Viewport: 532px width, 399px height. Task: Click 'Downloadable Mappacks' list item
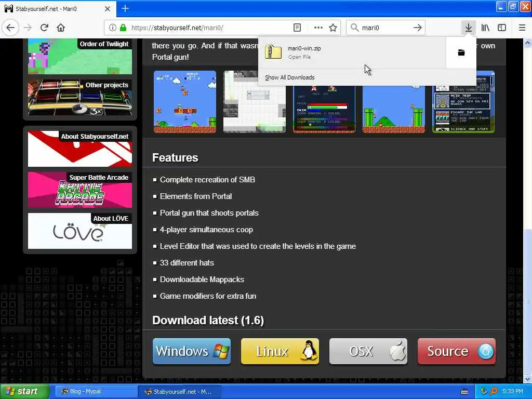coord(202,280)
